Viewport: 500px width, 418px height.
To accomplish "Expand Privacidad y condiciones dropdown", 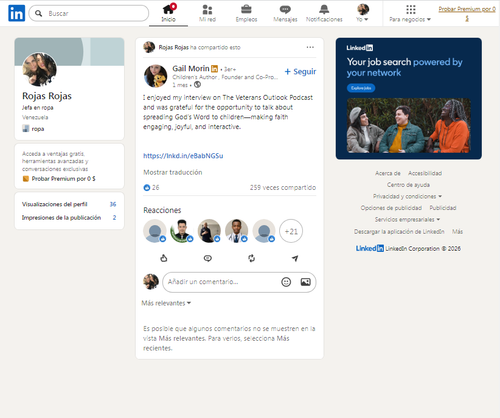I will 407,196.
